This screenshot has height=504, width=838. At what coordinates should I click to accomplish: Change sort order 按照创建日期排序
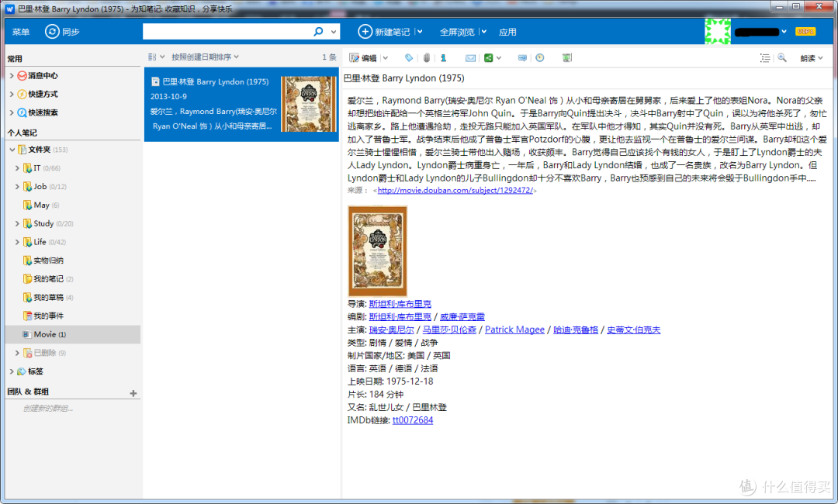point(205,57)
